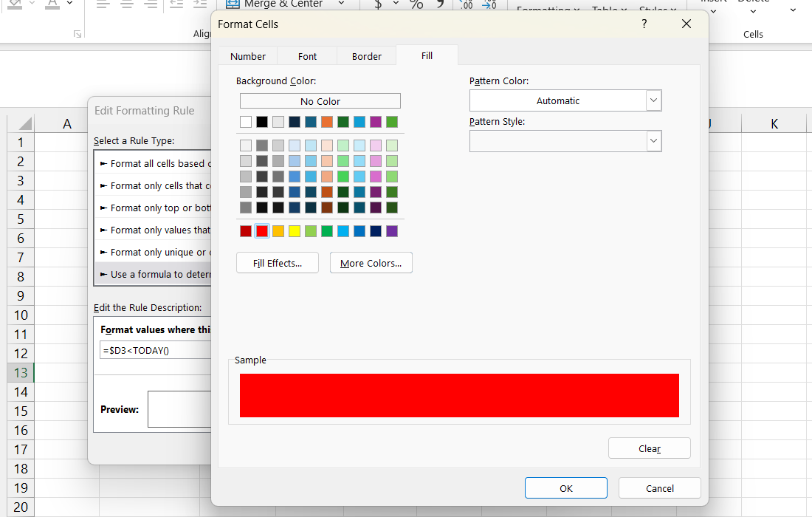Select the purple standard color swatch
Image resolution: width=812 pixels, height=517 pixels.
point(392,231)
